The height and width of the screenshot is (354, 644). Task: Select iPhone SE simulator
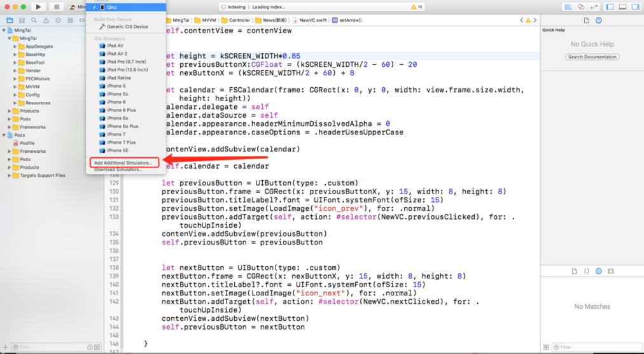pyautogui.click(x=126, y=150)
